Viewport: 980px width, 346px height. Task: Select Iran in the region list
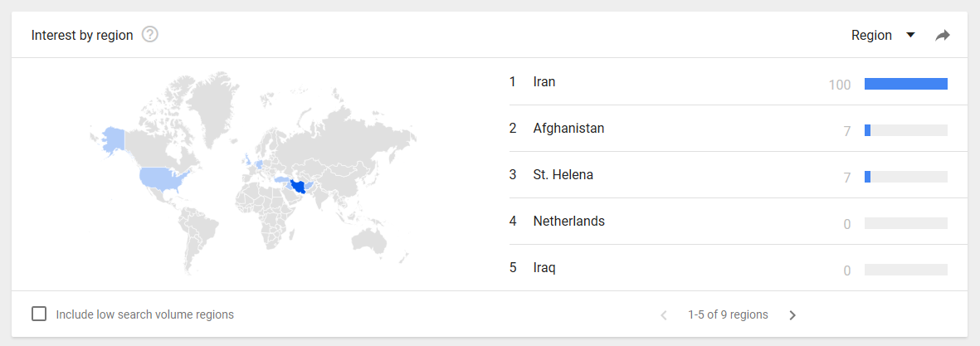click(x=544, y=82)
